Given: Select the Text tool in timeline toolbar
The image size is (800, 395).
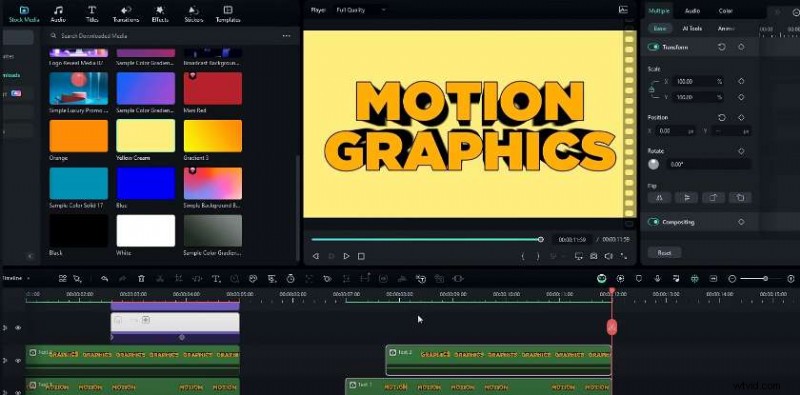Looking at the screenshot, I should [216, 279].
